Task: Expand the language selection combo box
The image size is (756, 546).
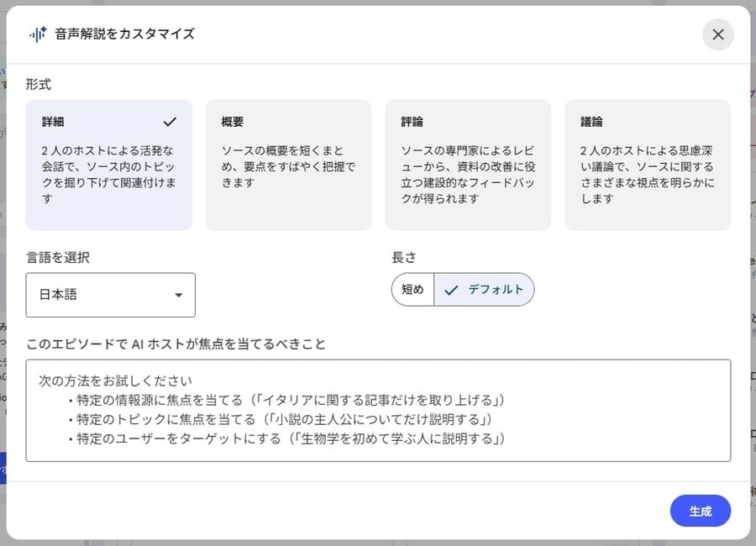Action: (110, 295)
